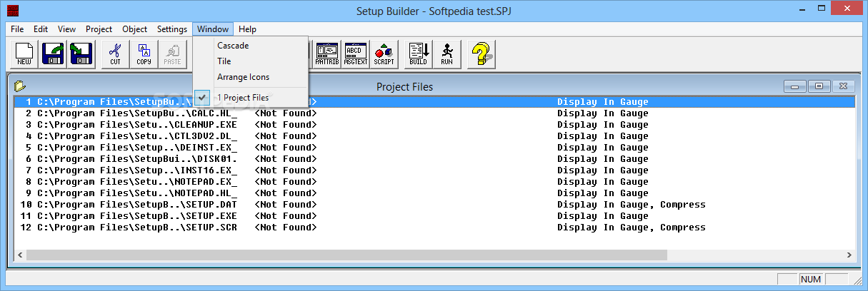Minimize the Project Files child window
This screenshot has height=291, width=868.
click(x=795, y=86)
